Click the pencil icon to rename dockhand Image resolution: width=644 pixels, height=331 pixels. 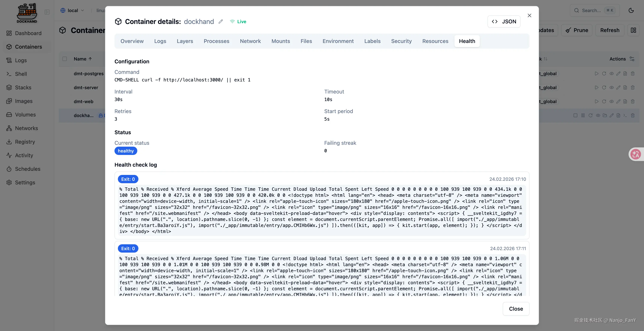coord(221,21)
